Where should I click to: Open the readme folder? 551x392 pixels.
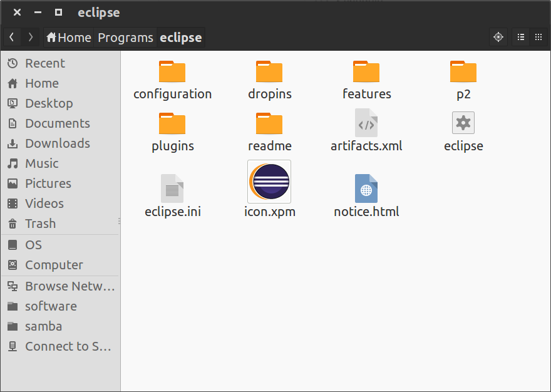click(x=269, y=130)
